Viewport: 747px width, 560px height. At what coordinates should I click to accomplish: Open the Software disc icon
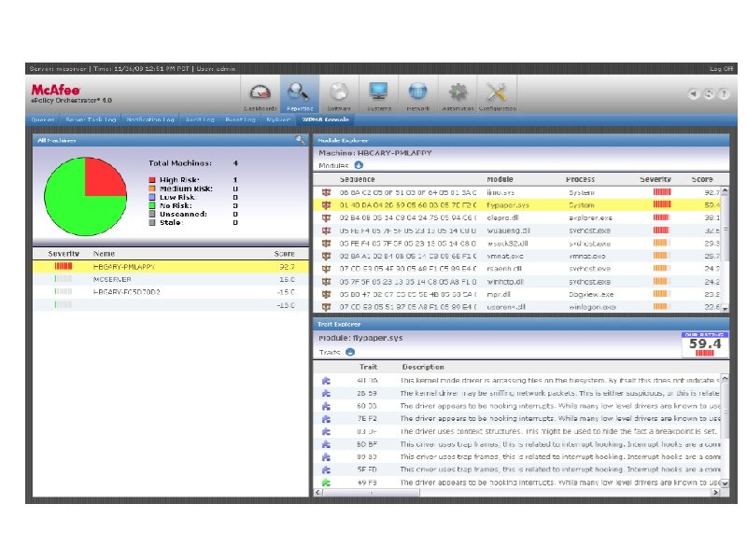tap(339, 91)
